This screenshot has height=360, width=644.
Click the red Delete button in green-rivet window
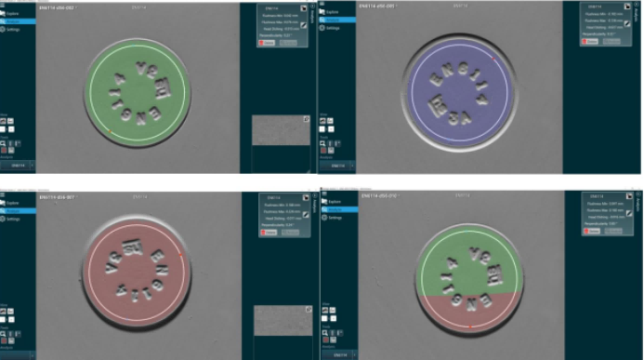click(x=267, y=43)
